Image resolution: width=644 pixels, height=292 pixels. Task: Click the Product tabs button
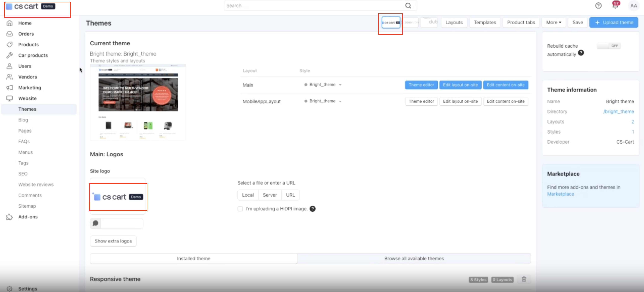click(x=521, y=23)
